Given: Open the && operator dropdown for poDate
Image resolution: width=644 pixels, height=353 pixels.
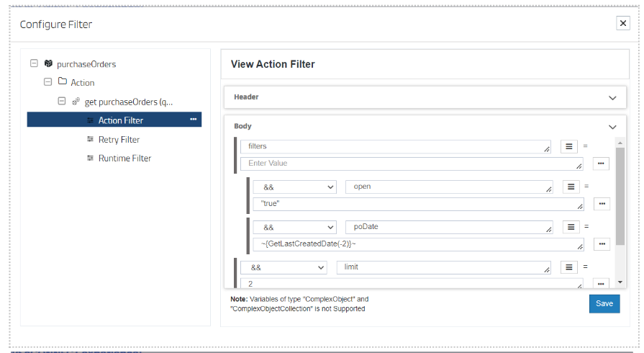Looking at the screenshot, I should pyautogui.click(x=294, y=228).
